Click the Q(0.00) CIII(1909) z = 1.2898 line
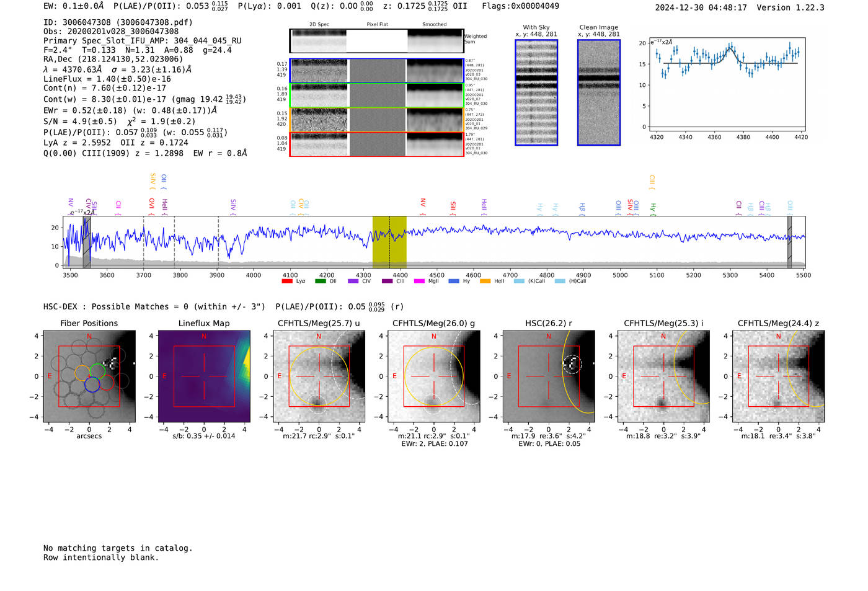Image resolution: width=868 pixels, height=591 pixels. (113, 153)
